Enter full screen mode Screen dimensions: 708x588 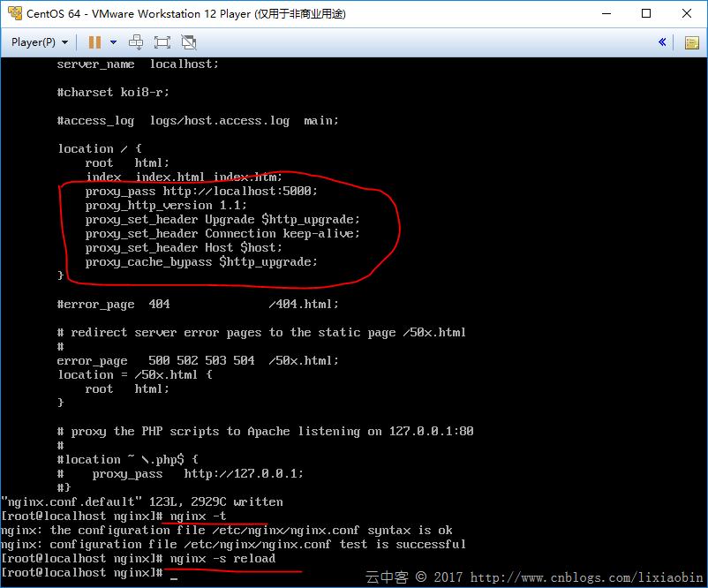click(x=162, y=42)
